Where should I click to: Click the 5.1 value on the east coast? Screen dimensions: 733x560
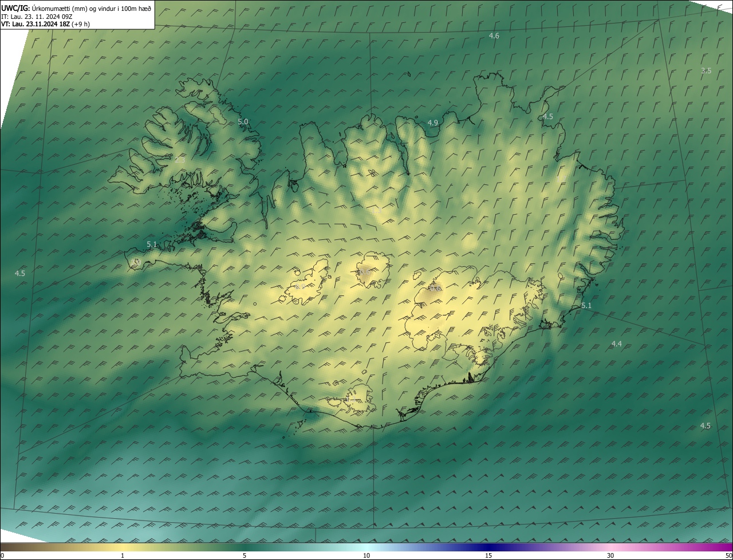pyautogui.click(x=586, y=306)
